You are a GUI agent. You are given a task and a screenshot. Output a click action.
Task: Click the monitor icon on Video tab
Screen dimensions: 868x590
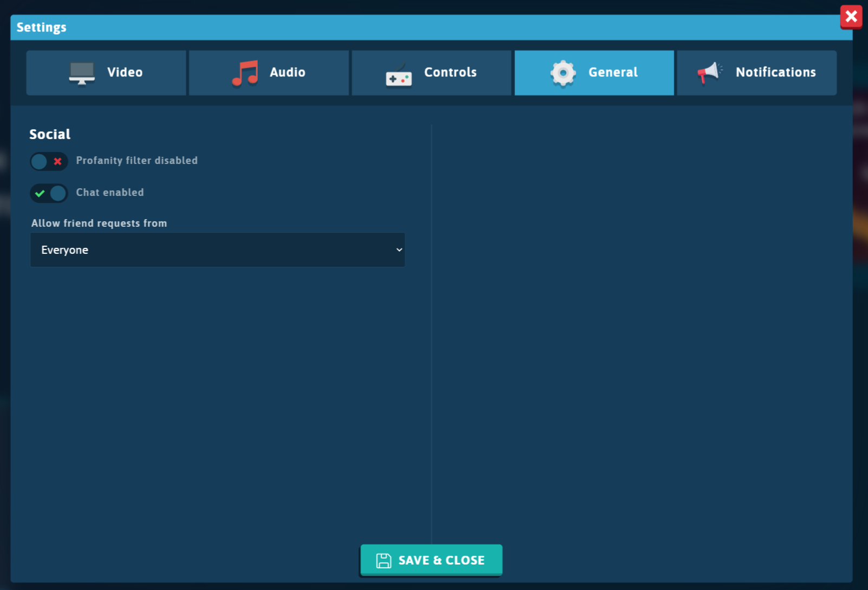[x=82, y=73]
